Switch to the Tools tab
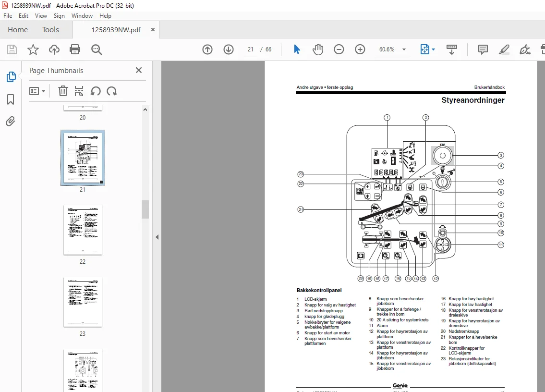 tap(51, 30)
